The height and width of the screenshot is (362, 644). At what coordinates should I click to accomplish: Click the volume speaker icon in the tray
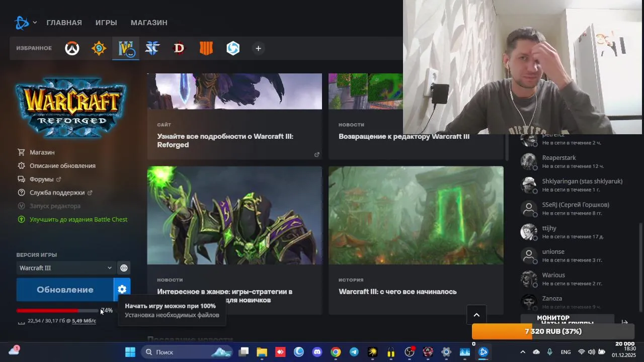(x=591, y=352)
